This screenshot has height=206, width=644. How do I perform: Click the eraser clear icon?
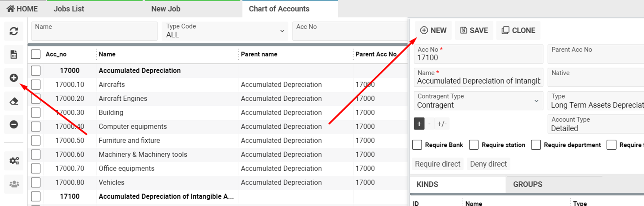coord(14,102)
